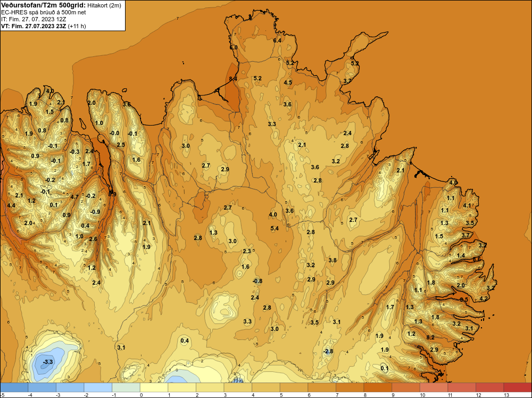This screenshot has width=532, height=398.
Task: Select the 4.1 temperature label
Action: pyautogui.click(x=467, y=205)
